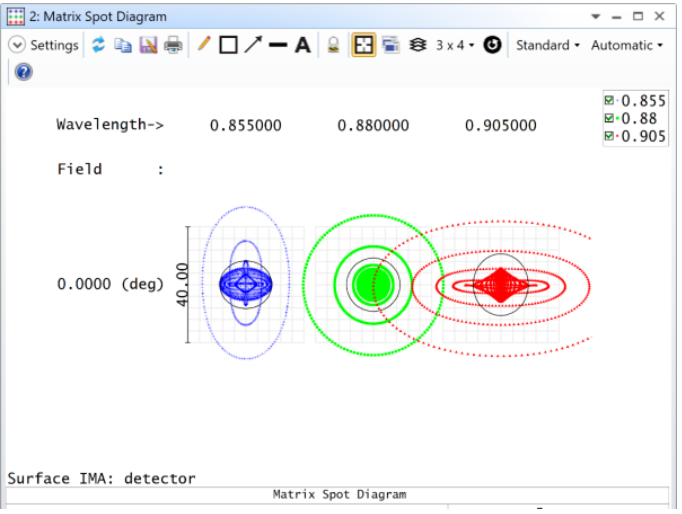Screen dimensions: 682x514
Task: Choose the rectangle drawing tool
Action: (x=228, y=45)
